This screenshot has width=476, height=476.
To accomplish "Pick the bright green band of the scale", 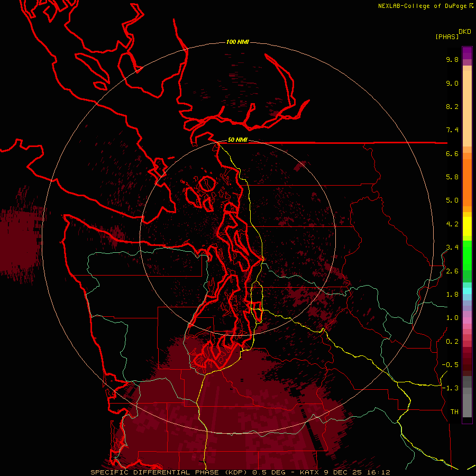I will click(467, 255).
